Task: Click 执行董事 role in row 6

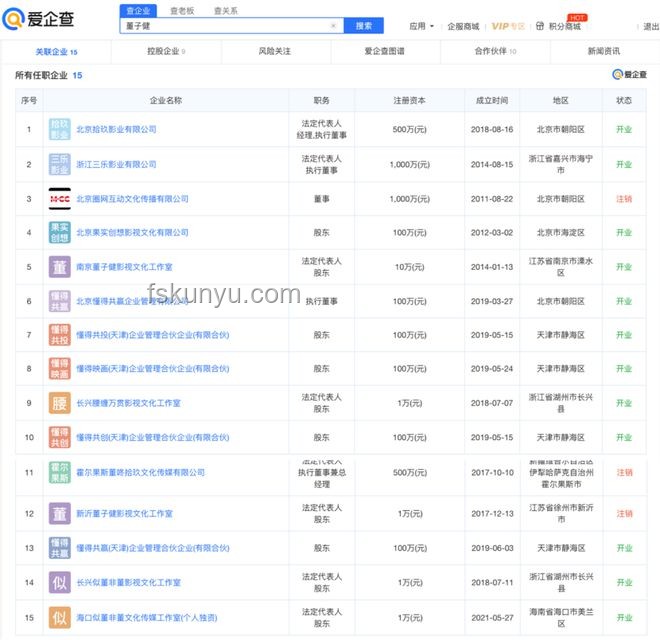Action: (321, 301)
